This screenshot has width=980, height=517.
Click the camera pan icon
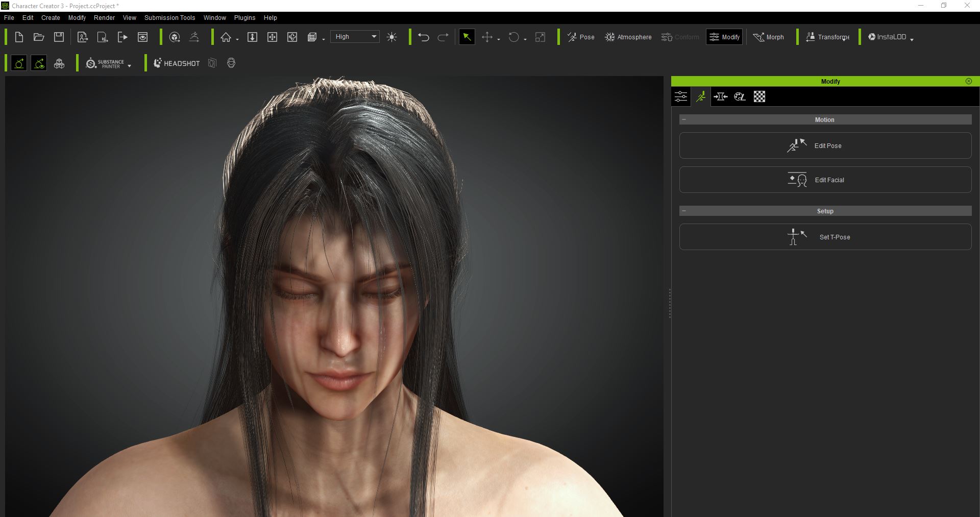[272, 37]
